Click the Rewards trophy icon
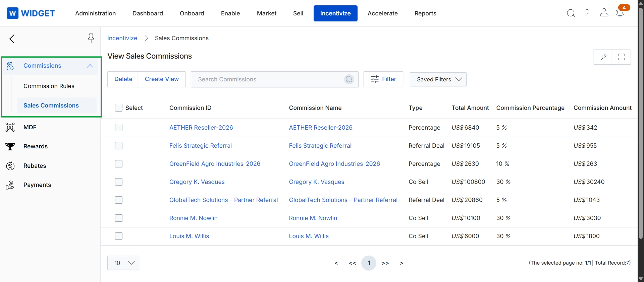The image size is (644, 282). coord(10,146)
